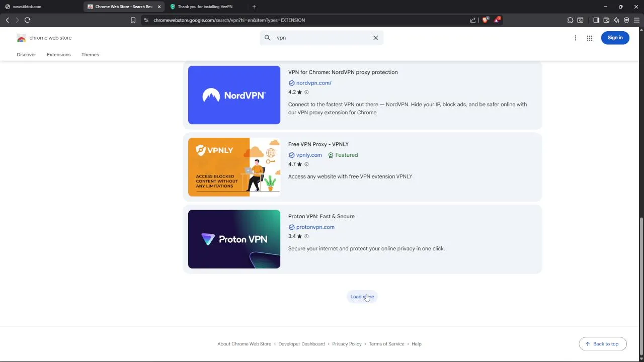Open Terms of Service footer link
Image resolution: width=644 pixels, height=362 pixels.
(386, 344)
